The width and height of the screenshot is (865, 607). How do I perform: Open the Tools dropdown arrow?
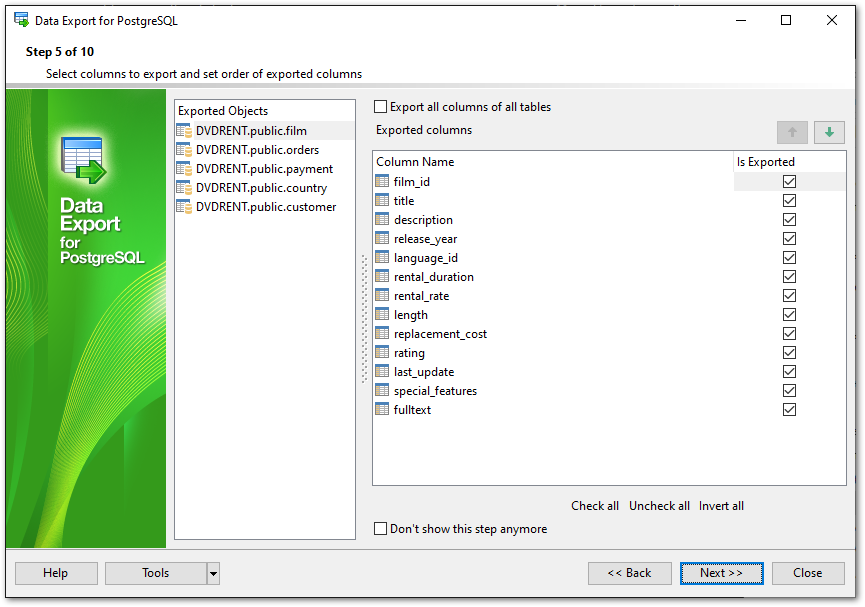click(213, 573)
